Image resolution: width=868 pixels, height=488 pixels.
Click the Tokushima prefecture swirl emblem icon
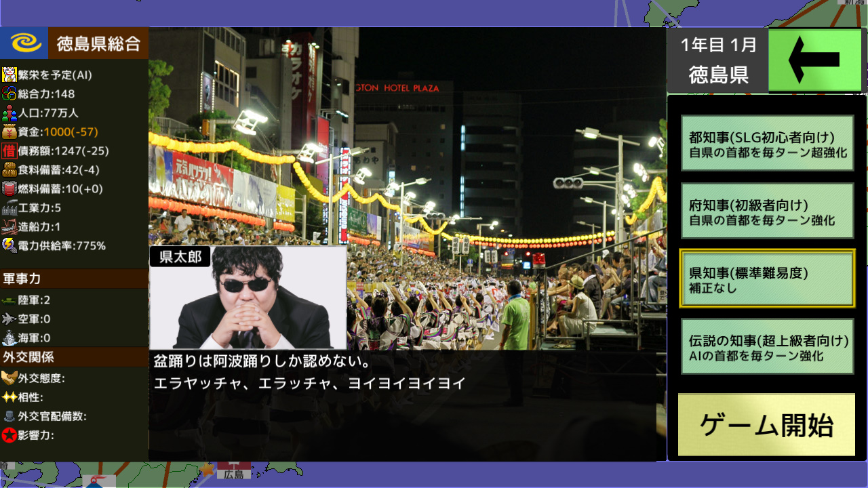coord(24,43)
